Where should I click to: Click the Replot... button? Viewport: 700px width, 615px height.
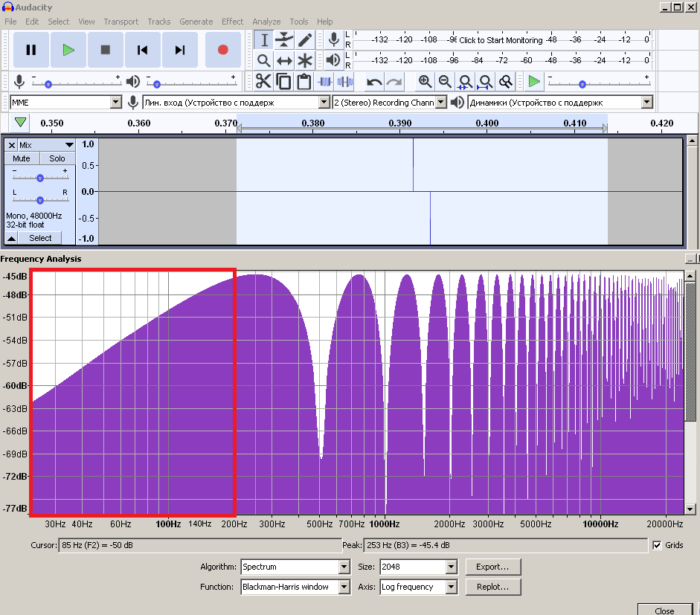coord(492,587)
